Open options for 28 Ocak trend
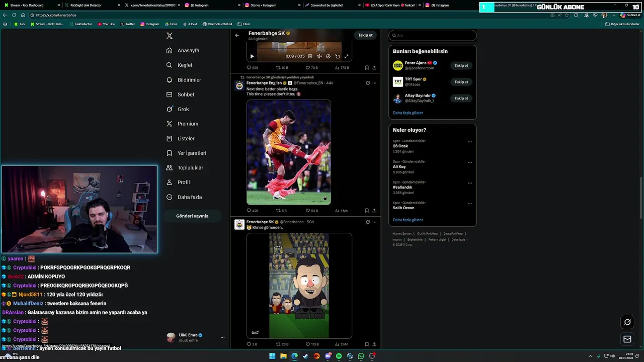Image resolution: width=644 pixels, height=362 pixels. 470,142
